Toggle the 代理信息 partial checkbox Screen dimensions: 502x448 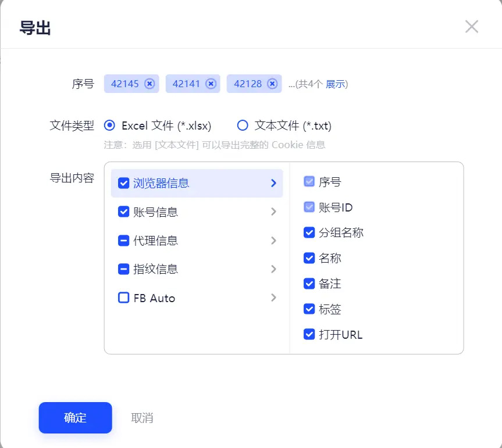[123, 241]
